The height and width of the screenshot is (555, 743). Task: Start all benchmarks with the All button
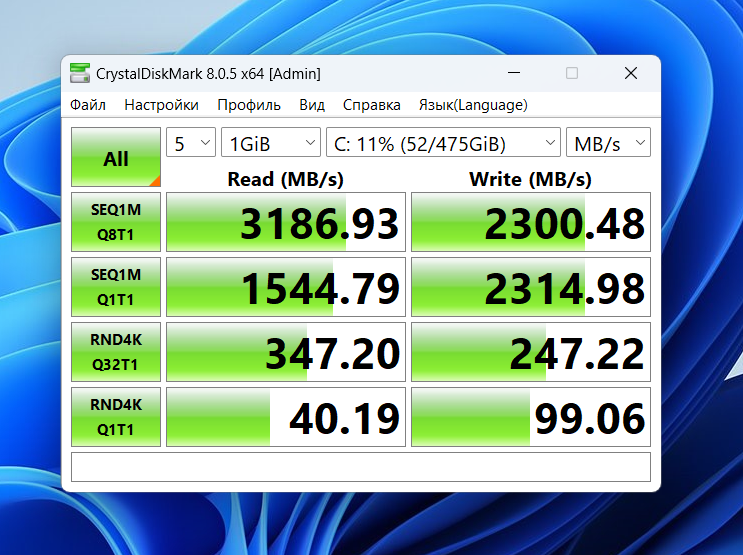(116, 157)
